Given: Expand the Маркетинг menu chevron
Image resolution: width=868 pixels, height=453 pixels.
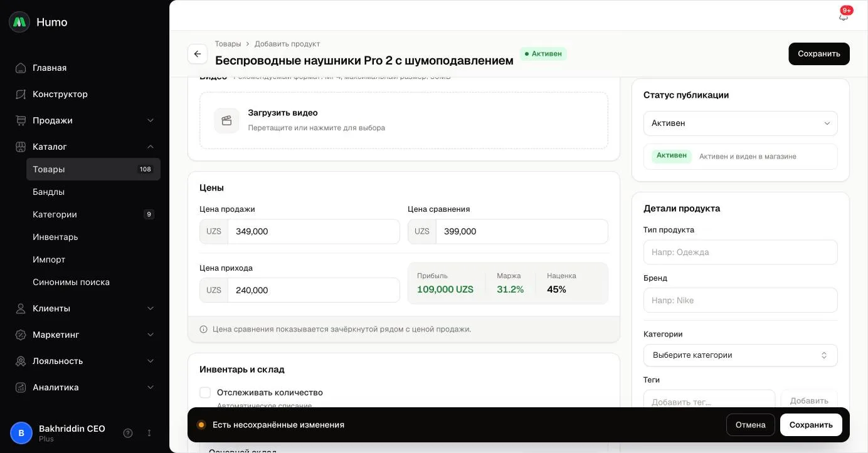Looking at the screenshot, I should [151, 335].
